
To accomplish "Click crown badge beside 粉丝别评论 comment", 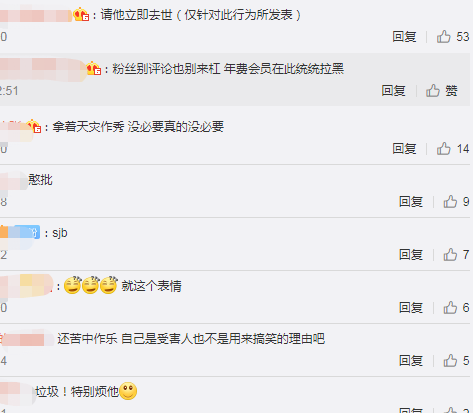I will 94,69.
